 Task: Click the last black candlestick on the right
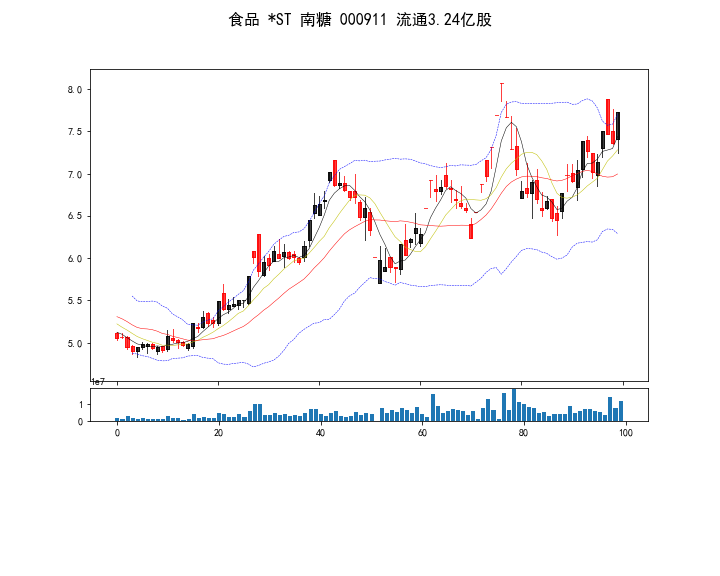point(618,126)
